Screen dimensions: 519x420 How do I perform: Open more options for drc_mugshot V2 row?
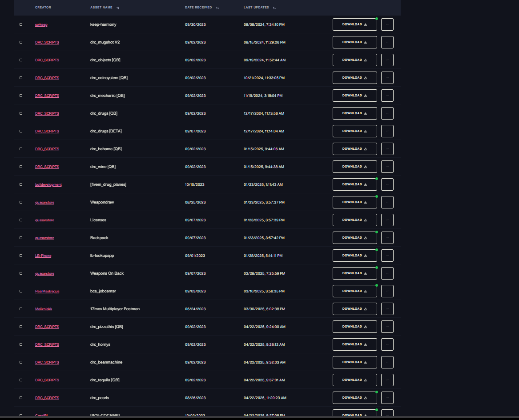point(387,42)
